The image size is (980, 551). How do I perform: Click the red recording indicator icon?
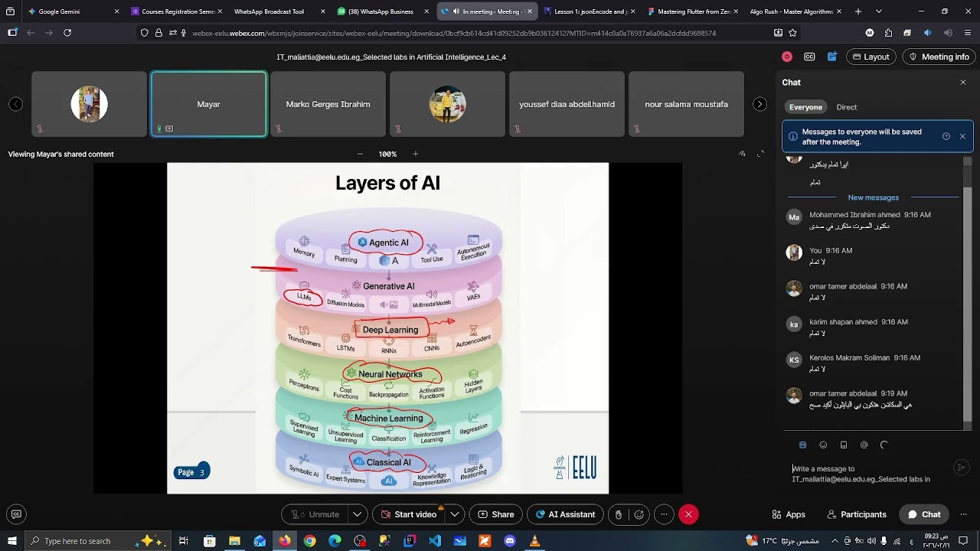(787, 57)
